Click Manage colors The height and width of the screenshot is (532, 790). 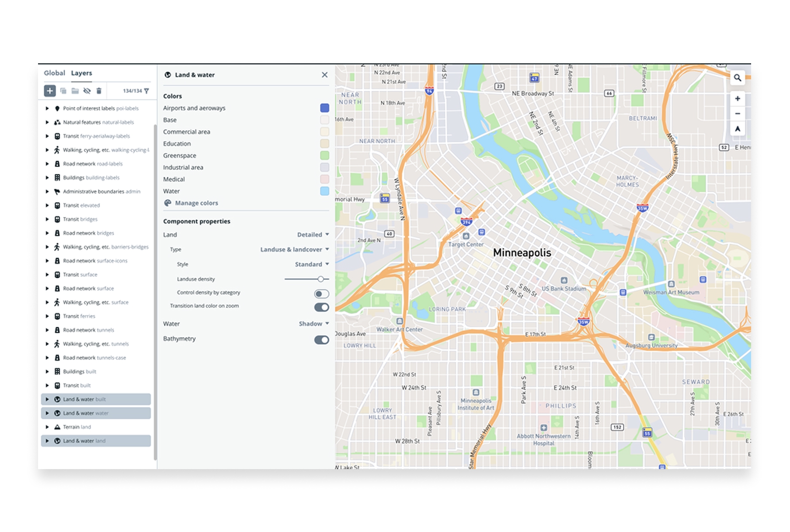(x=196, y=203)
